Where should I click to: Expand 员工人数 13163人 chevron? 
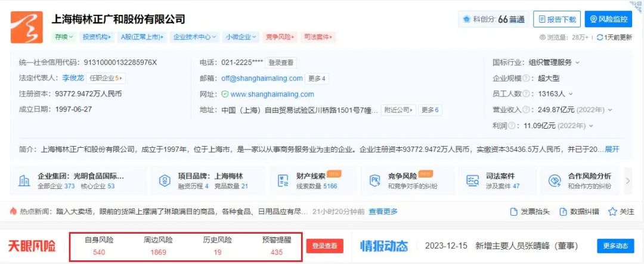pos(571,94)
